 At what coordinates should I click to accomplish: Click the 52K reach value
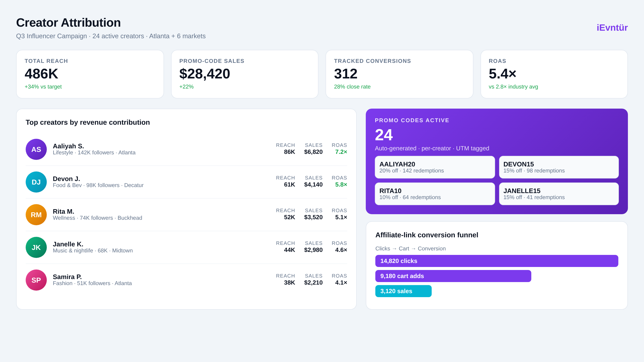pyautogui.click(x=290, y=217)
